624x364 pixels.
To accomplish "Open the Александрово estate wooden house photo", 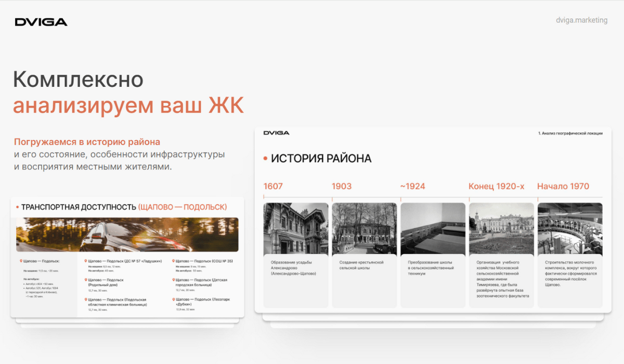I will click(x=296, y=228).
